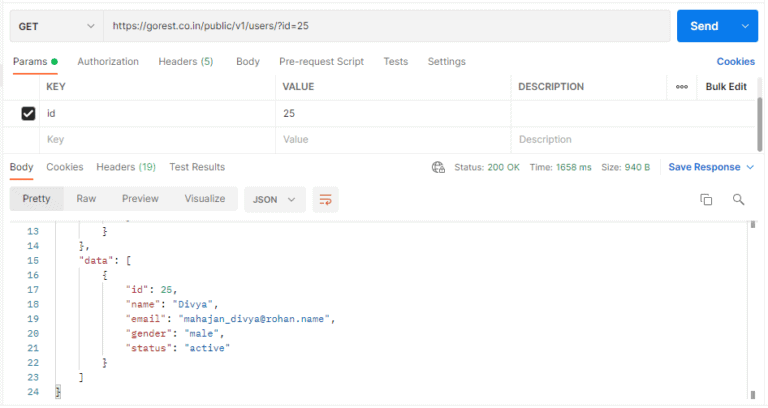The height and width of the screenshot is (408, 768).
Task: Open the three-dots column options
Action: pos(682,87)
